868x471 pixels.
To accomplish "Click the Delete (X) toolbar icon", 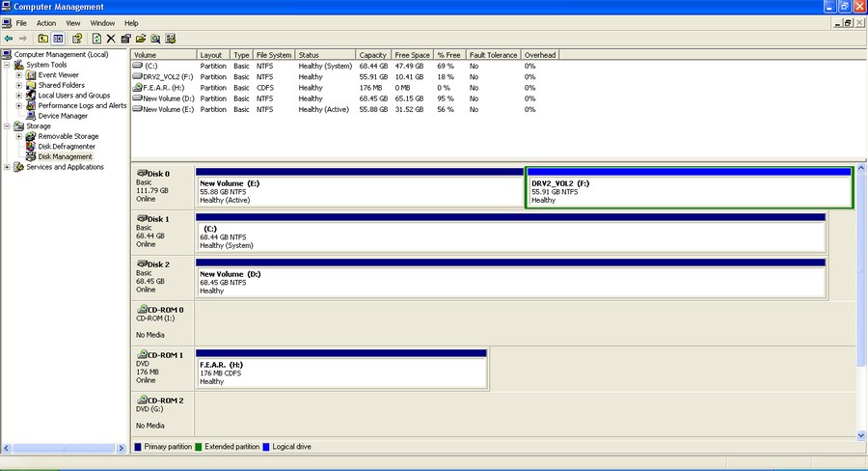I will 111,39.
